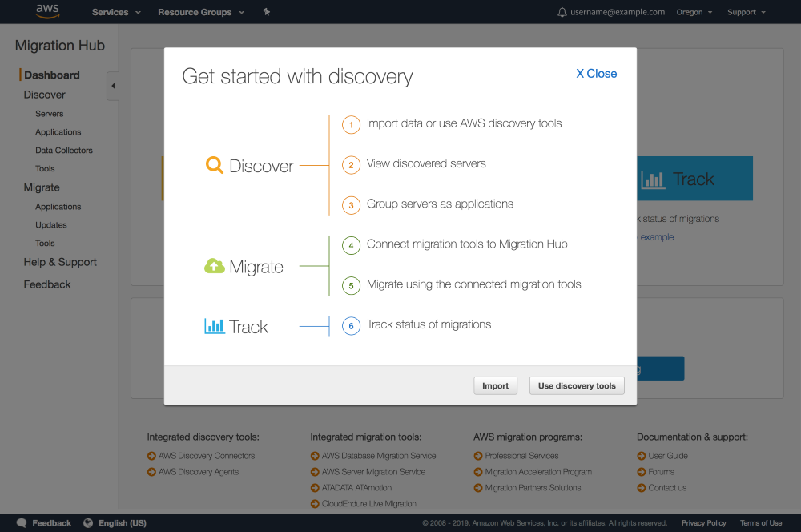Image resolution: width=801 pixels, height=532 pixels.
Task: Open the Resource Groups dropdown
Action: (201, 12)
